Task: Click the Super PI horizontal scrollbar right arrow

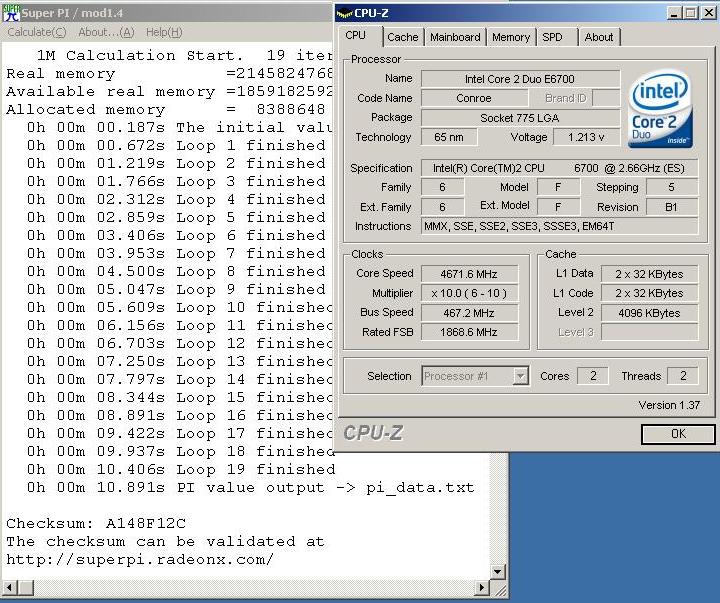Action: (481, 587)
